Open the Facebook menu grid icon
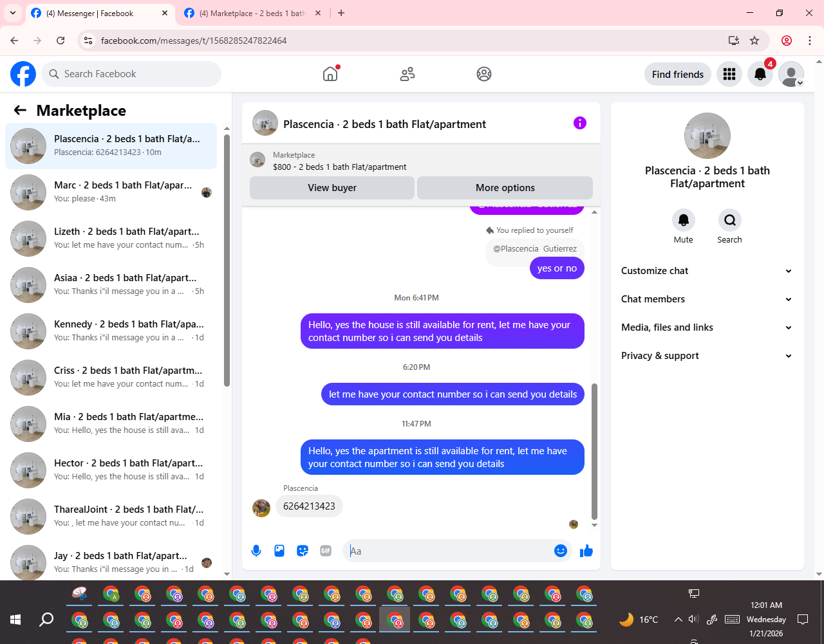The height and width of the screenshot is (644, 824). (x=729, y=74)
